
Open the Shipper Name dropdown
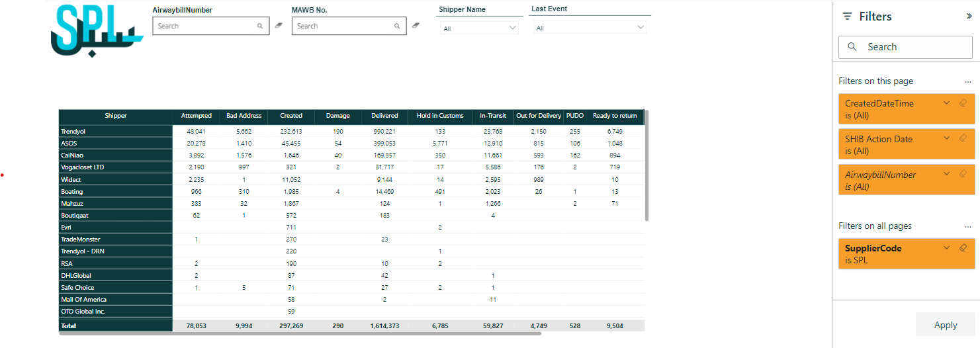tap(480, 28)
